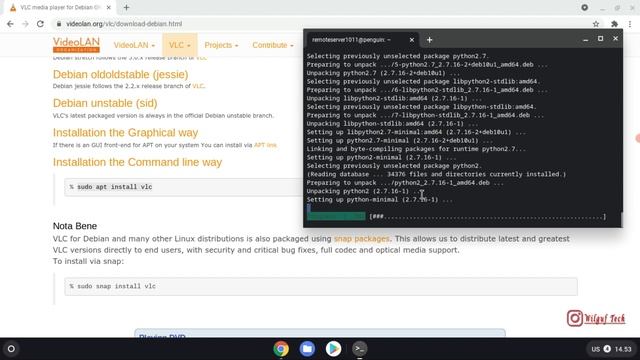Close the terminal tab
This screenshot has height=360, width=640.
(411, 40)
